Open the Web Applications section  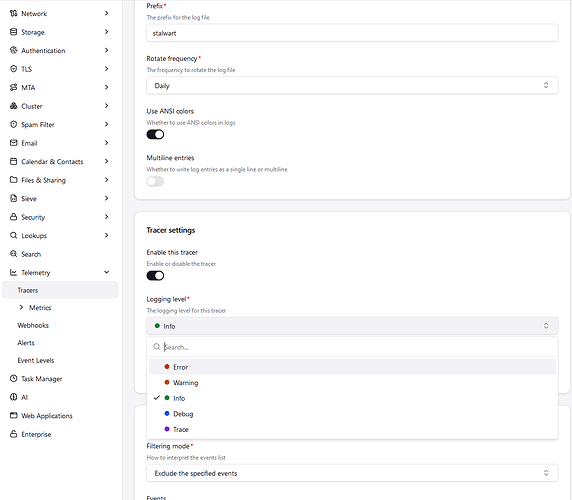pos(47,416)
